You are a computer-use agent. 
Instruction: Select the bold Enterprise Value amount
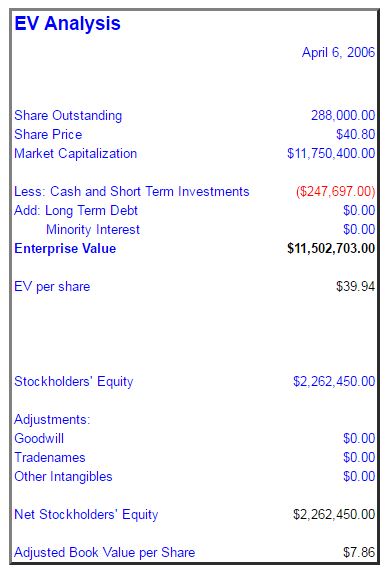pyautogui.click(x=331, y=248)
